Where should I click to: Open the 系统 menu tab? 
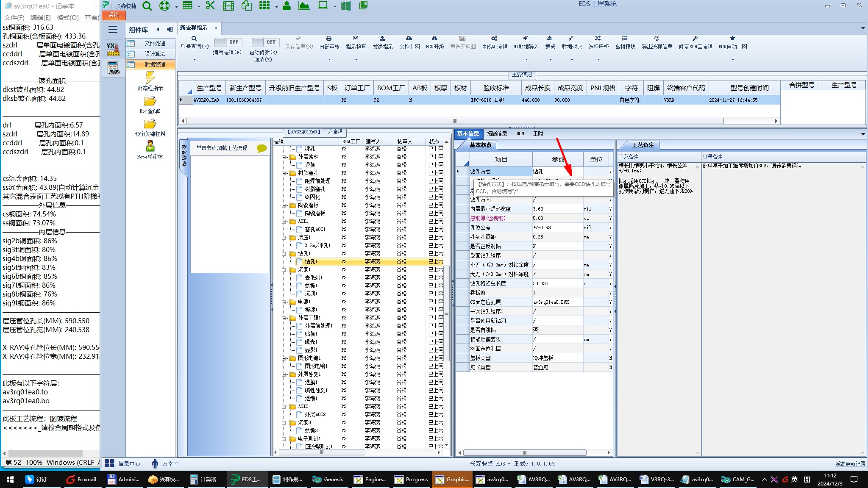coord(114,15)
